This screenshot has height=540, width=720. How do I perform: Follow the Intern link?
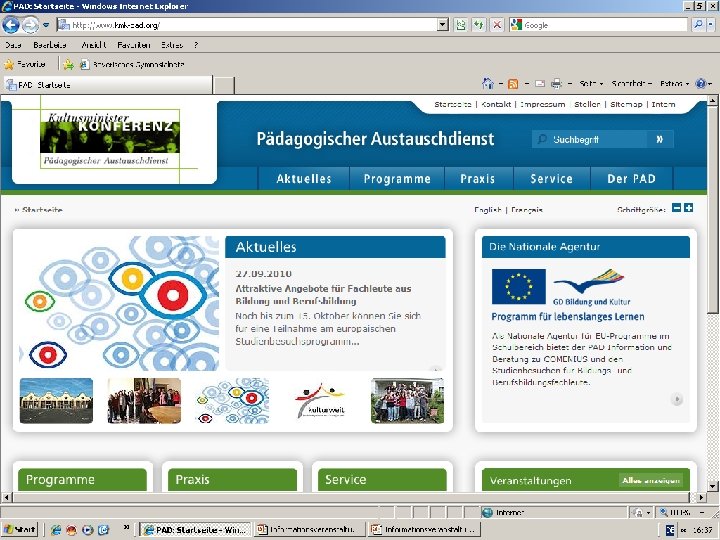click(x=664, y=104)
